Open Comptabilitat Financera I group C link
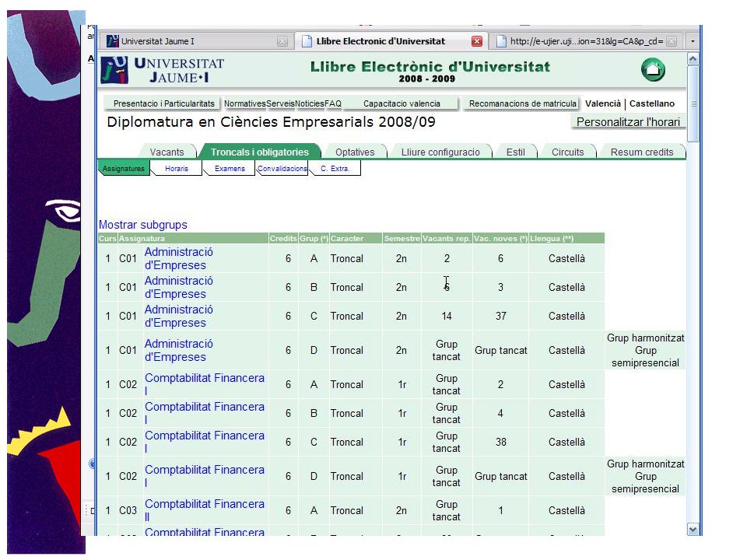Viewport: 747px width, 560px height. [205, 442]
